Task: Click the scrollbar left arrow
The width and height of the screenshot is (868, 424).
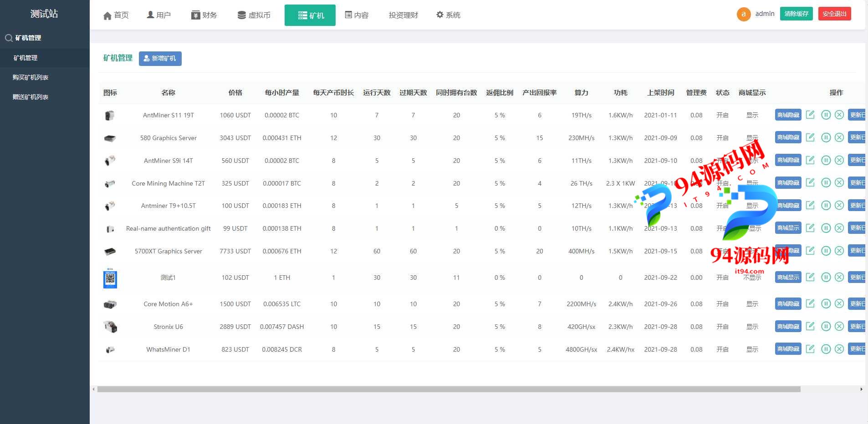Action: (x=93, y=389)
